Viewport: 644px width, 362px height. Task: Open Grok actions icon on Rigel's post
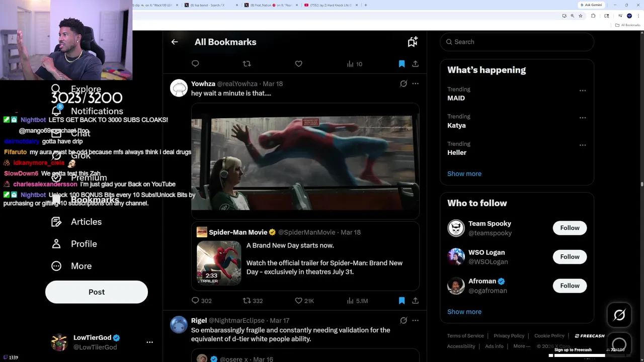point(404,320)
